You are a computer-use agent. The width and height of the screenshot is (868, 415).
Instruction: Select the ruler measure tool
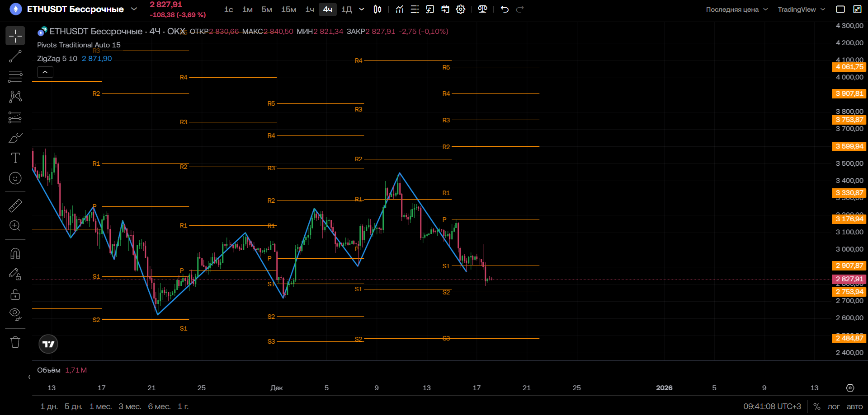point(15,206)
